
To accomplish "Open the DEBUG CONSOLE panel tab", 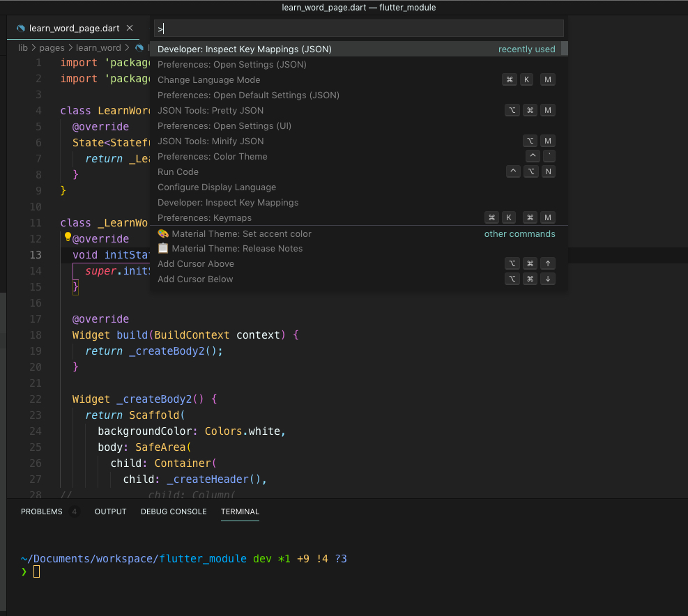I will click(x=174, y=511).
